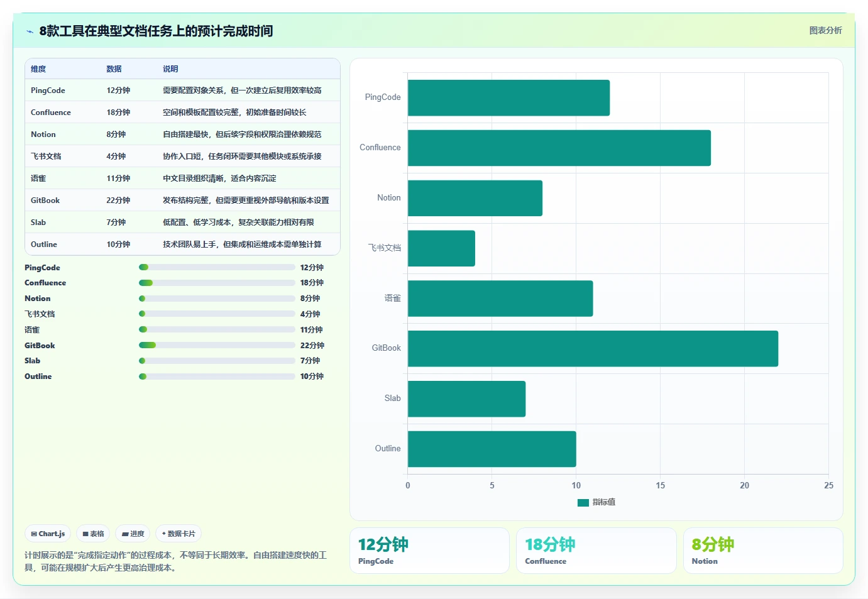Viewport: 868px width, 599px height.
Task: Select the 数据卡片 tag chip
Action: pos(179,534)
